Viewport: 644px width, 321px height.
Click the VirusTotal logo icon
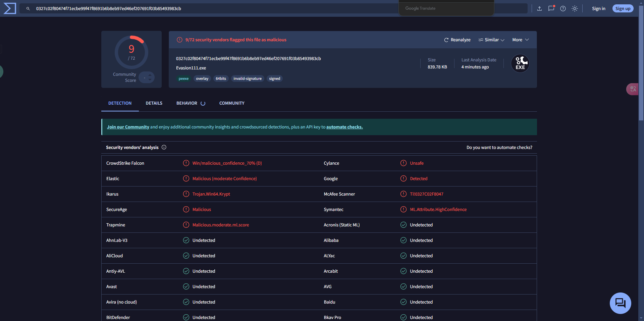click(x=9, y=8)
